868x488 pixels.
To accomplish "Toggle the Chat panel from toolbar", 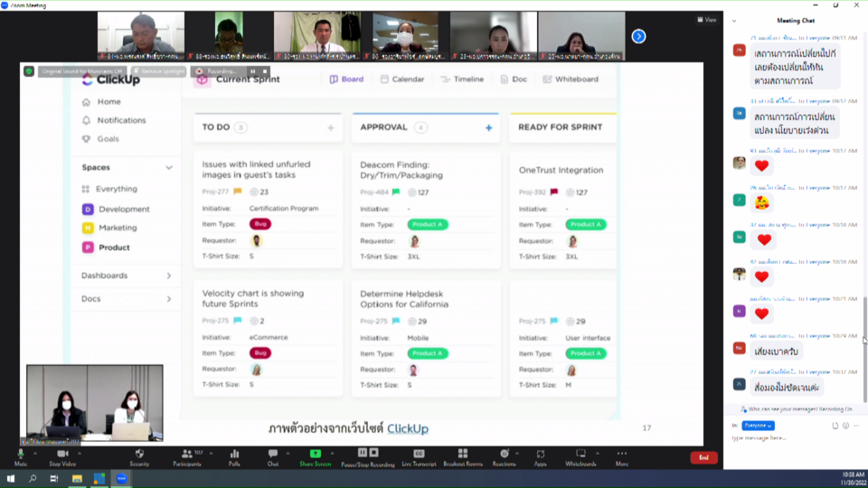I will (x=273, y=455).
